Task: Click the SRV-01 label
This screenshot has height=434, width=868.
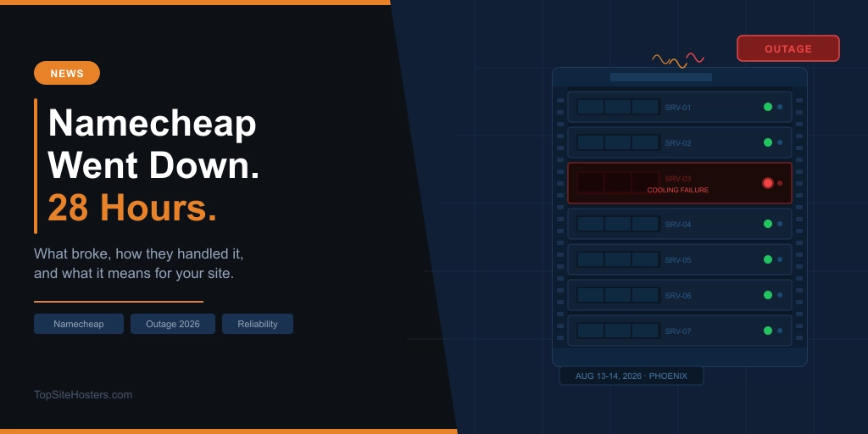Action: click(678, 108)
